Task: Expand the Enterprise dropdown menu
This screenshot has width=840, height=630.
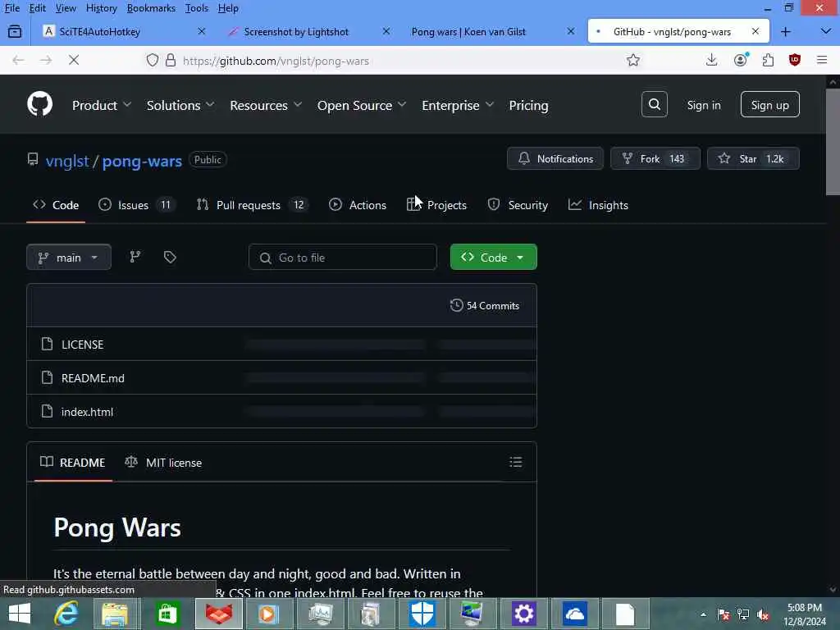Action: click(x=458, y=106)
